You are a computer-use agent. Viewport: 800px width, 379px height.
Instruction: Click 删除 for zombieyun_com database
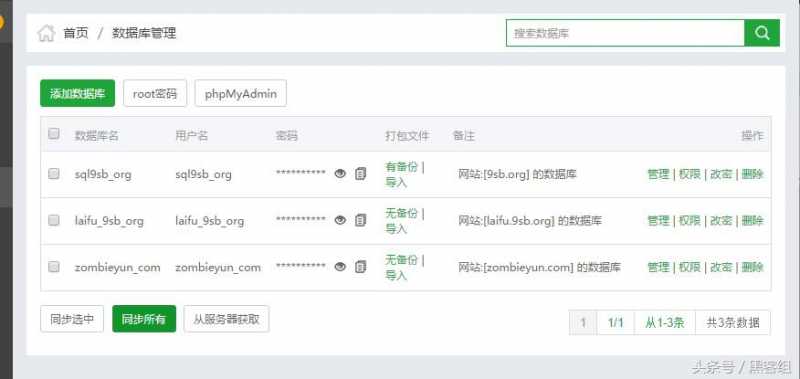tap(753, 267)
